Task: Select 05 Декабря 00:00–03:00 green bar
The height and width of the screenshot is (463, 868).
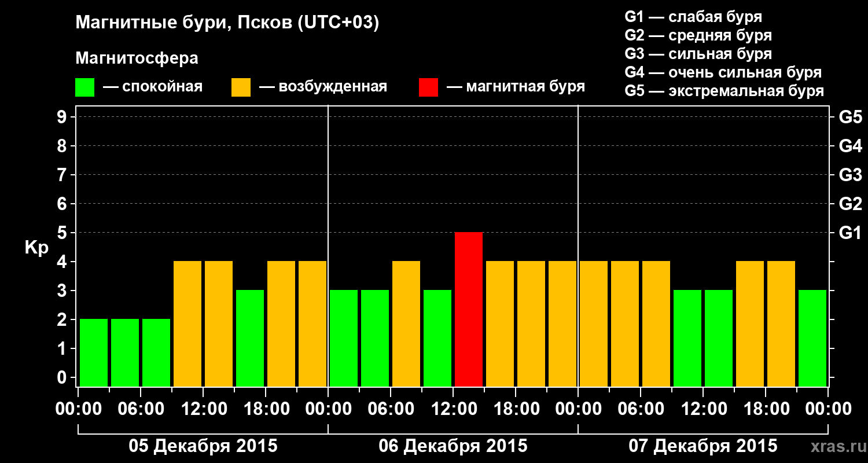Action: pos(94,352)
